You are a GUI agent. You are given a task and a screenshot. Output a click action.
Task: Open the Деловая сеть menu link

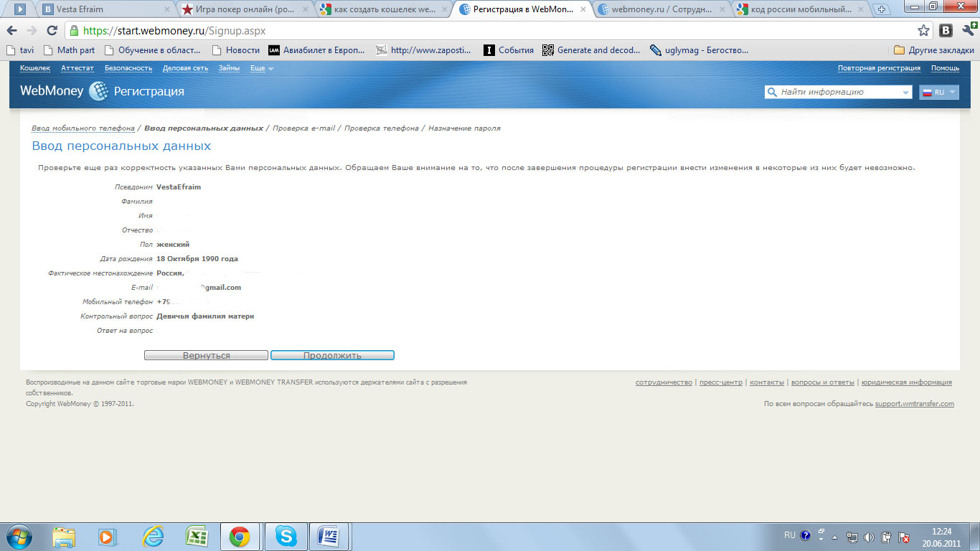click(185, 68)
